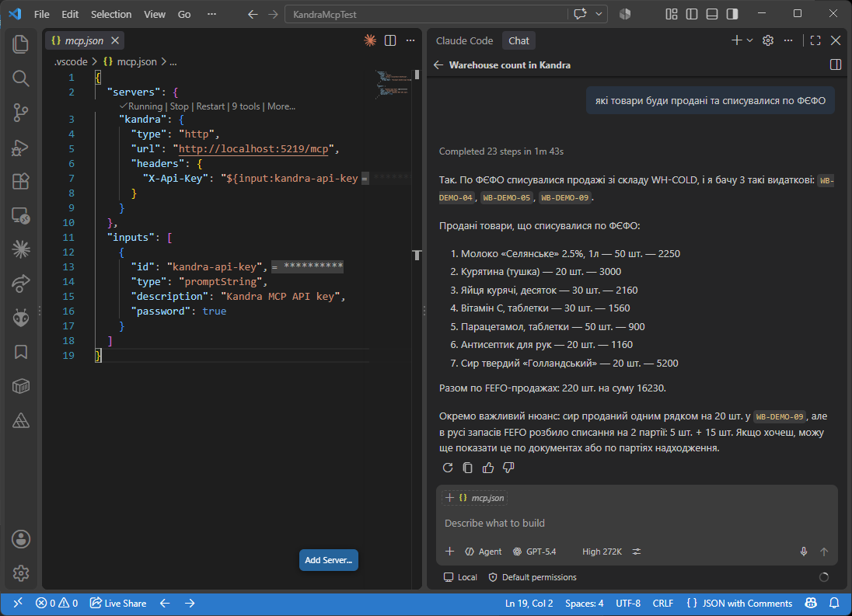Open the Claude Code starburst sidebar icon
852x616 pixels.
point(21,249)
